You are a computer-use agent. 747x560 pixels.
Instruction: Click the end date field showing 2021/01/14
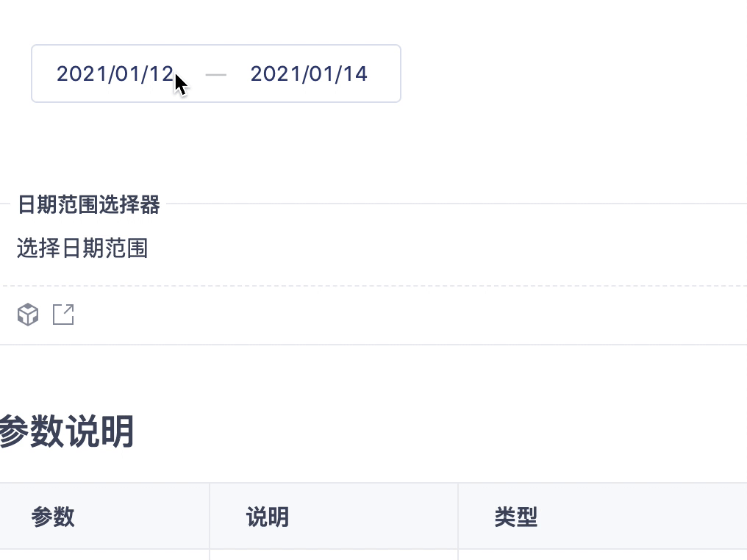(309, 73)
